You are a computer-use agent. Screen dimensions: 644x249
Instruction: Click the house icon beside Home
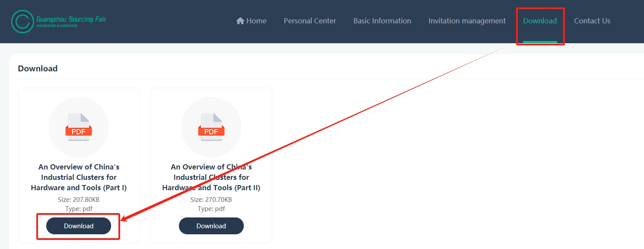240,21
